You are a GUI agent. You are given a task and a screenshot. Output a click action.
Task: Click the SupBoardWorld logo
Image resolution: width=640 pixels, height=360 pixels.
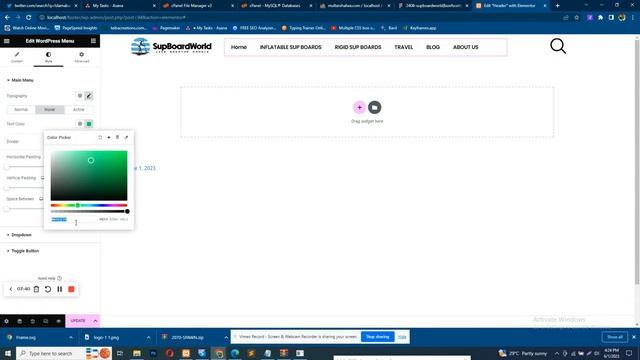171,47
